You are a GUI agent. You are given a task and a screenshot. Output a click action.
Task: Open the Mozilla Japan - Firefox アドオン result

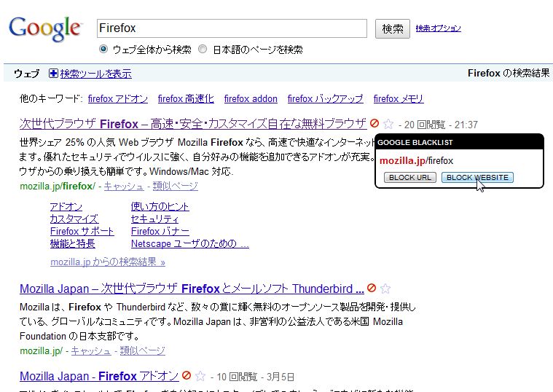pyautogui.click(x=99, y=376)
